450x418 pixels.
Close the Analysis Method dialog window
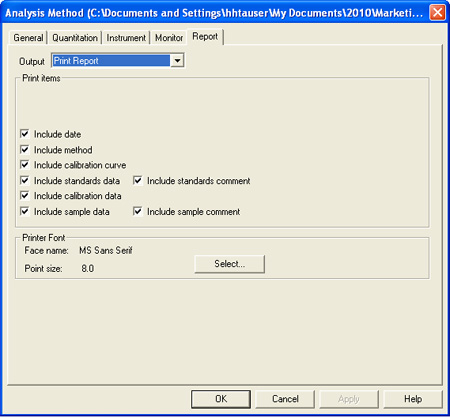pyautogui.click(x=437, y=13)
